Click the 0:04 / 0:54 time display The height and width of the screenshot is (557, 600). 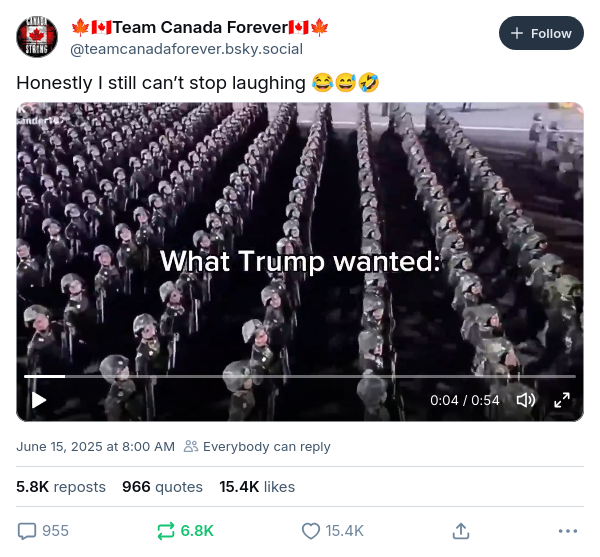click(x=464, y=400)
